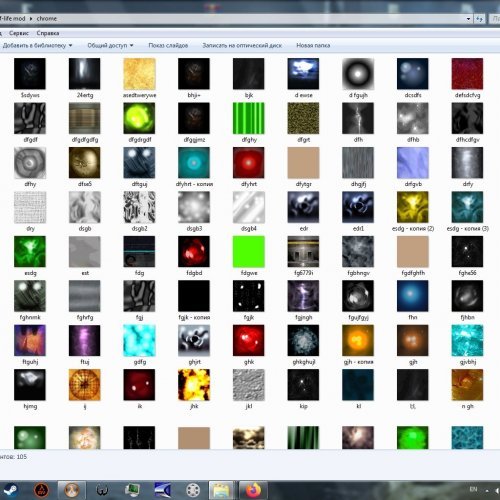
Task: Select the dfgrt speckled texture
Action: (303, 118)
